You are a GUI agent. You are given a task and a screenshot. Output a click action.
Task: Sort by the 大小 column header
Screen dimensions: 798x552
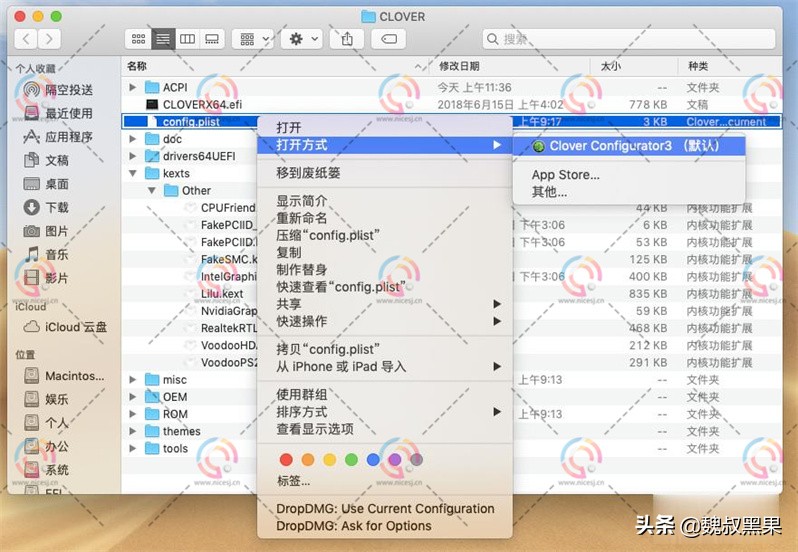(634, 66)
